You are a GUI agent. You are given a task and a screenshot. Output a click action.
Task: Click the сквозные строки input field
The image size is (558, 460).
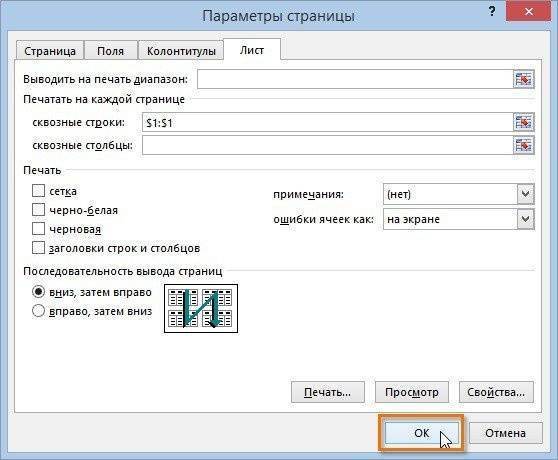(x=327, y=123)
